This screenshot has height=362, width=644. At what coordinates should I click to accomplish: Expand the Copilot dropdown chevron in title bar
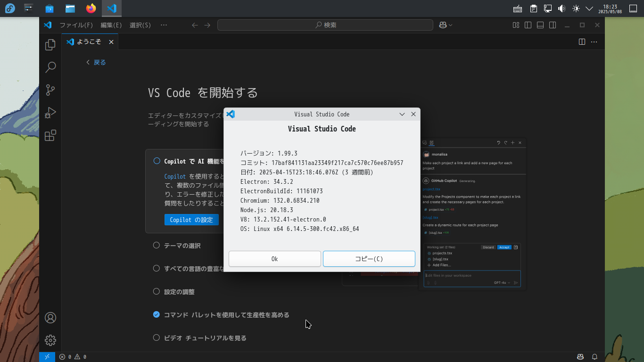(451, 25)
